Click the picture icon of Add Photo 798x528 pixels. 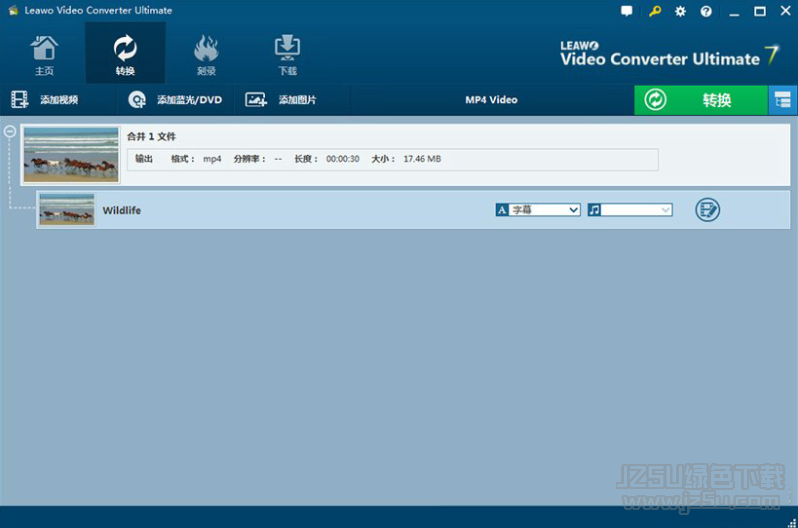(255, 100)
